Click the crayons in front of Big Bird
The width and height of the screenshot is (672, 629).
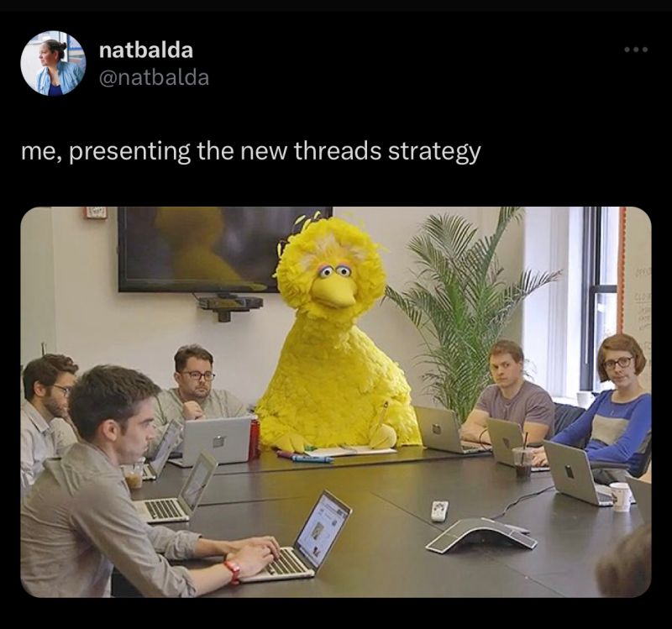coord(312,459)
